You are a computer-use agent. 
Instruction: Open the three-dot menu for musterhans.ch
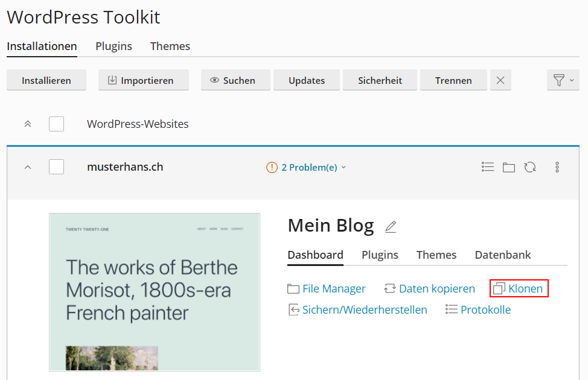coord(557,167)
